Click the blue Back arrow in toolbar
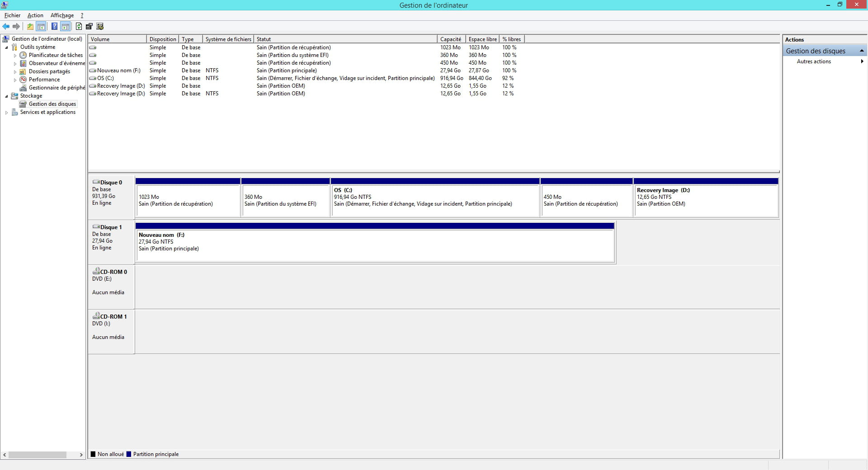The image size is (868, 470). [x=6, y=26]
